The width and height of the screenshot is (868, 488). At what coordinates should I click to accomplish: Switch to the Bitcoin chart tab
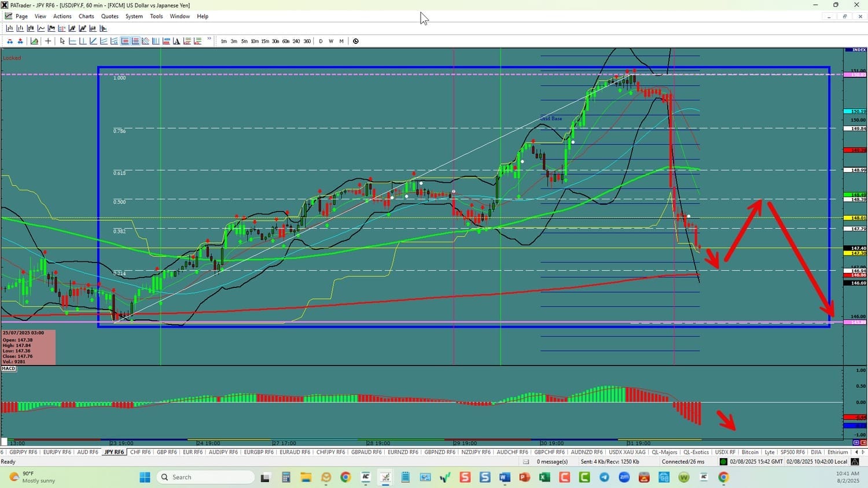click(x=750, y=452)
